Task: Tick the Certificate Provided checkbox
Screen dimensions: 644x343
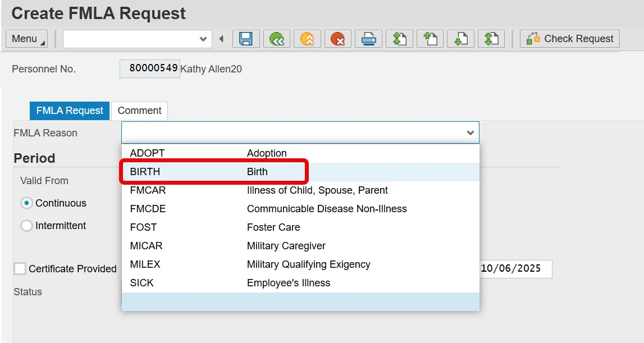Action: pos(20,269)
